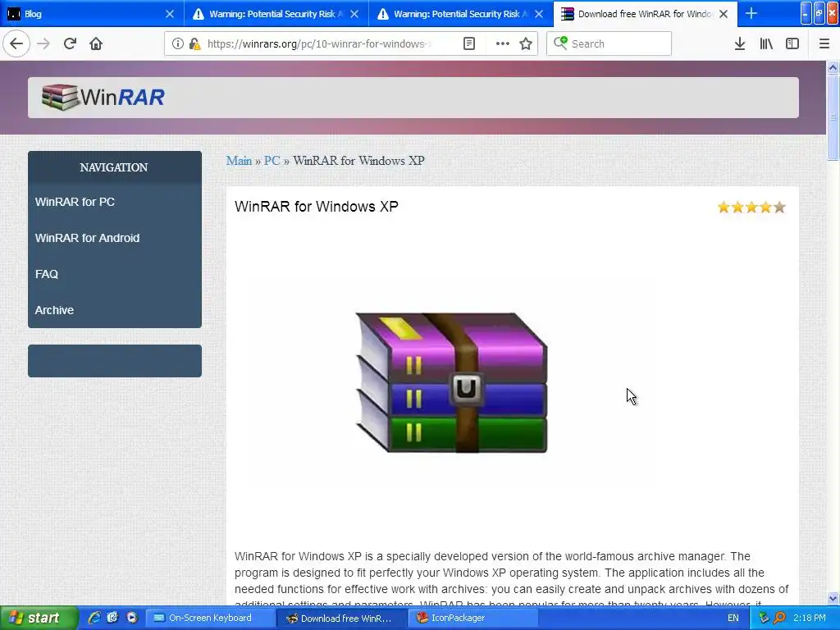Click the large WinRAR books image

pos(451,382)
